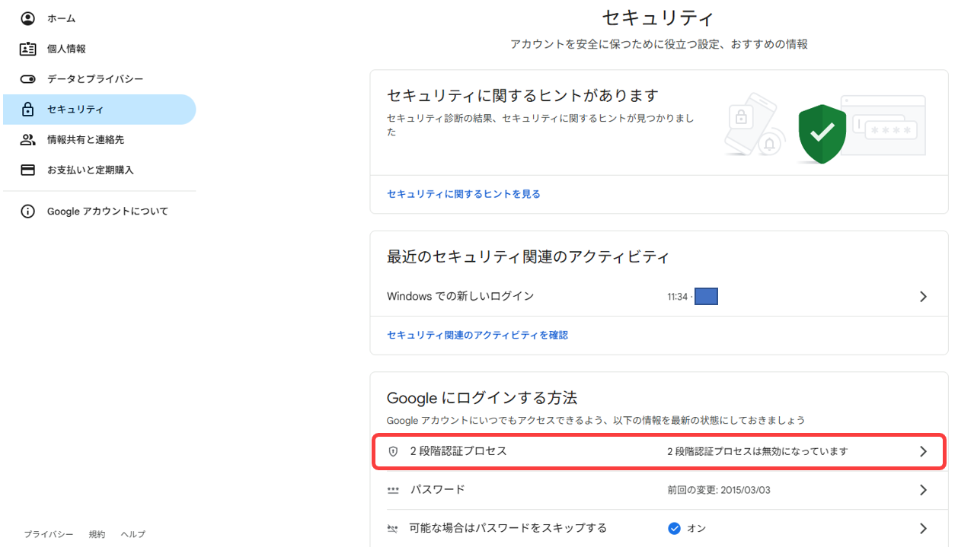958x560 pixels.
Task: Click the 2 段階認証プロセス row label
Action: click(458, 451)
